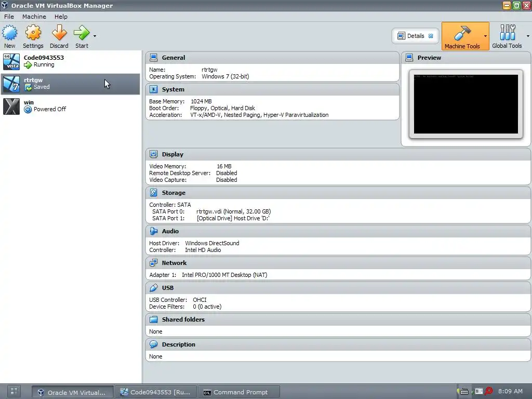Click the Windows 7 (32-bit) operating system value
This screenshot has width=532, height=399.
tap(225, 76)
